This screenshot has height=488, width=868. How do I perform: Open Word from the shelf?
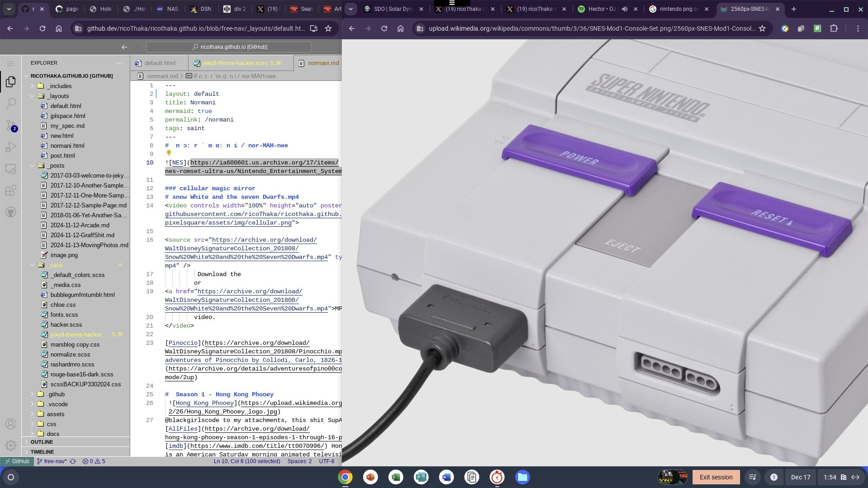point(447,477)
